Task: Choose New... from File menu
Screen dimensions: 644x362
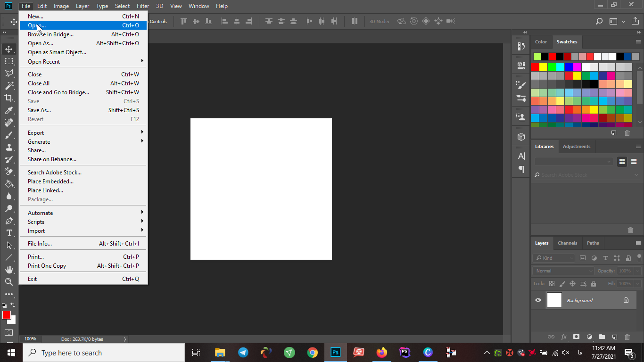Action: tap(83, 16)
